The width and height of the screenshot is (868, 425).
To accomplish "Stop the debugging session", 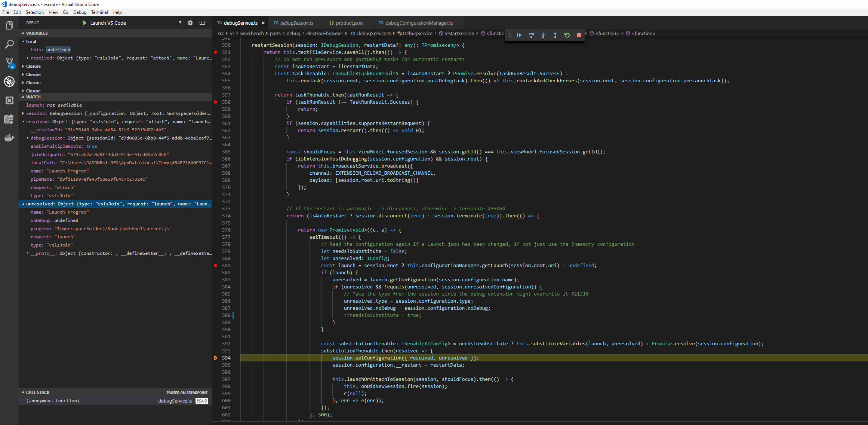I will point(579,35).
